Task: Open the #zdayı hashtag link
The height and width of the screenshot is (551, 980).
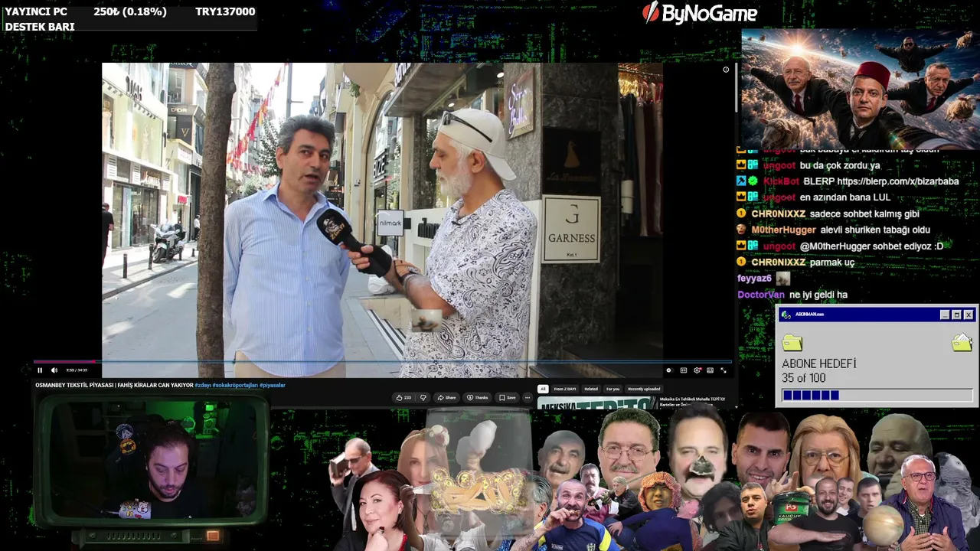Action: click(x=202, y=385)
